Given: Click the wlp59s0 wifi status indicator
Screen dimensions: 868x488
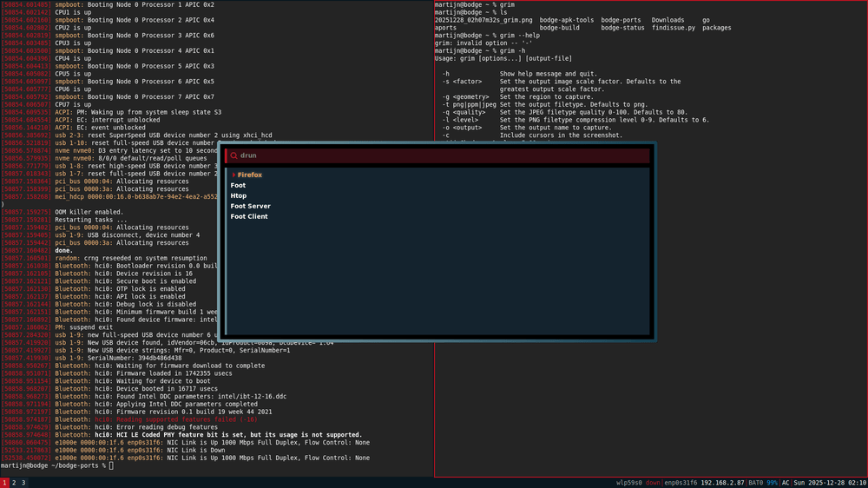Looking at the screenshot, I should 640,482.
